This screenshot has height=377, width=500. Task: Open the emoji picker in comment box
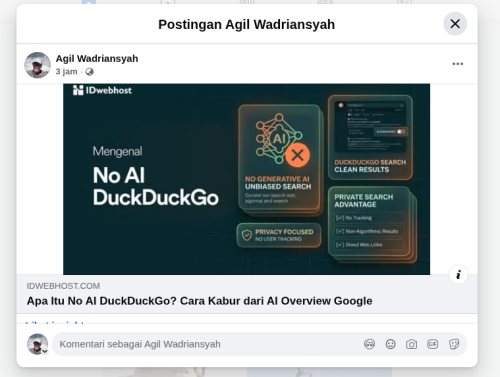(x=390, y=344)
